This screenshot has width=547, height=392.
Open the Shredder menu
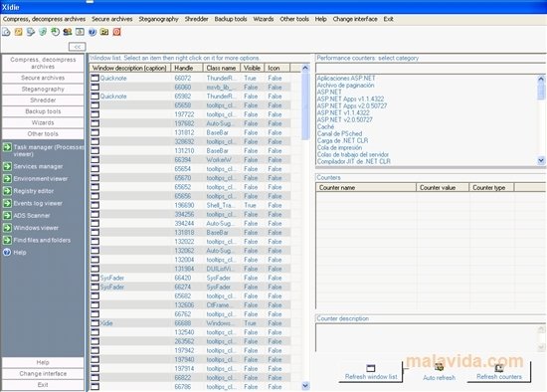pyautogui.click(x=196, y=19)
